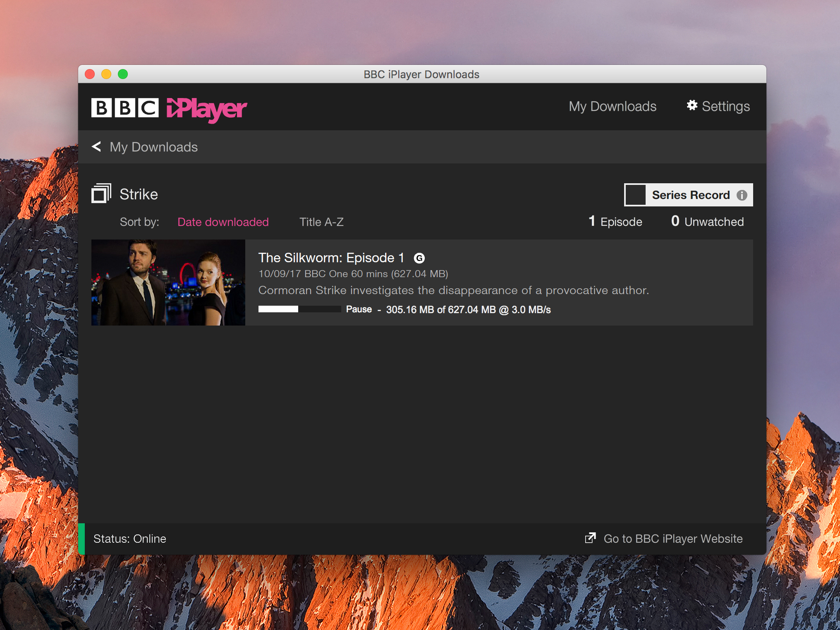The height and width of the screenshot is (630, 840).
Task: Click the 0 Unwatched count
Action: [707, 221]
